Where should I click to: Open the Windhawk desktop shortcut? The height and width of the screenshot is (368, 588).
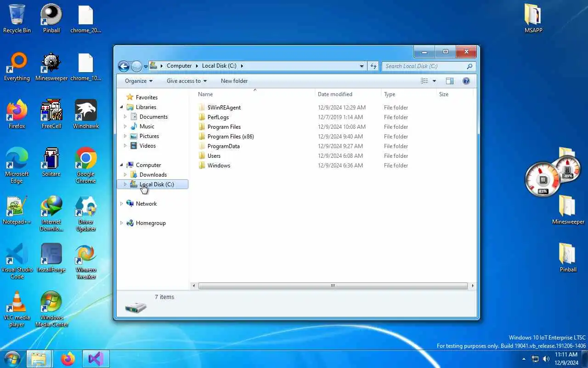[x=86, y=115]
